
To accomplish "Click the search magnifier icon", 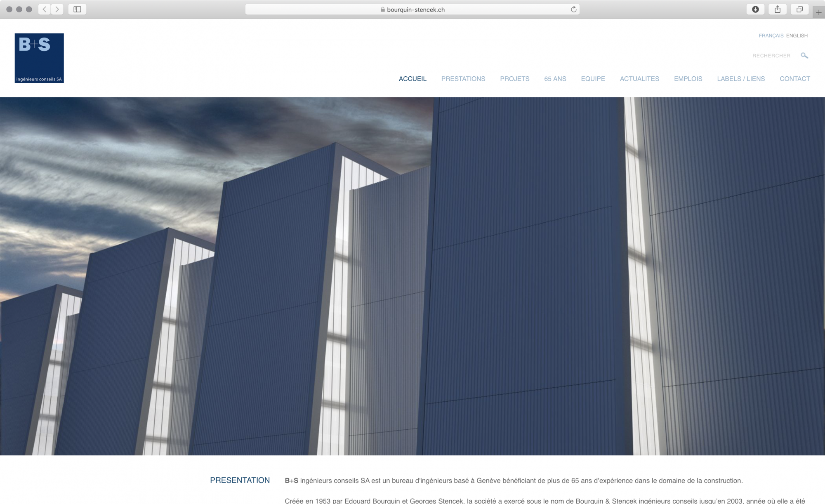I will 804,55.
